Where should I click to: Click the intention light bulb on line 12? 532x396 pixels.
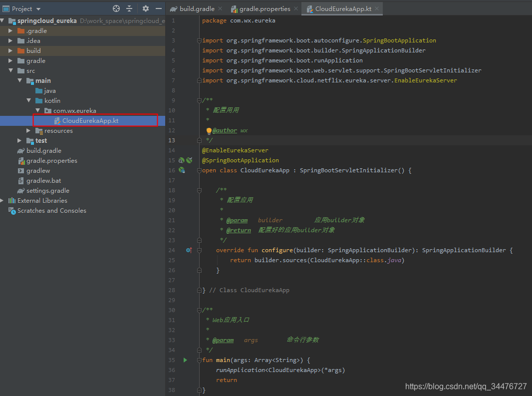[x=209, y=131]
